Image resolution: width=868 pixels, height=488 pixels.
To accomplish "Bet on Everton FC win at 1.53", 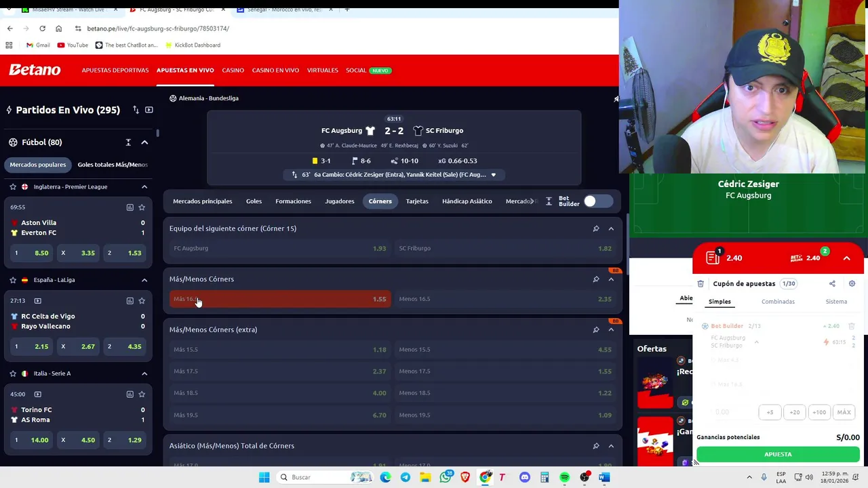I will [x=125, y=253].
